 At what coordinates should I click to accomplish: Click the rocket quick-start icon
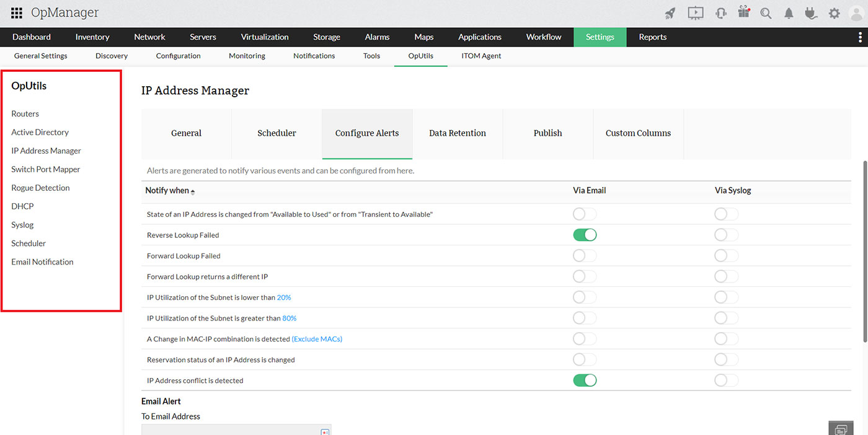[x=670, y=13]
